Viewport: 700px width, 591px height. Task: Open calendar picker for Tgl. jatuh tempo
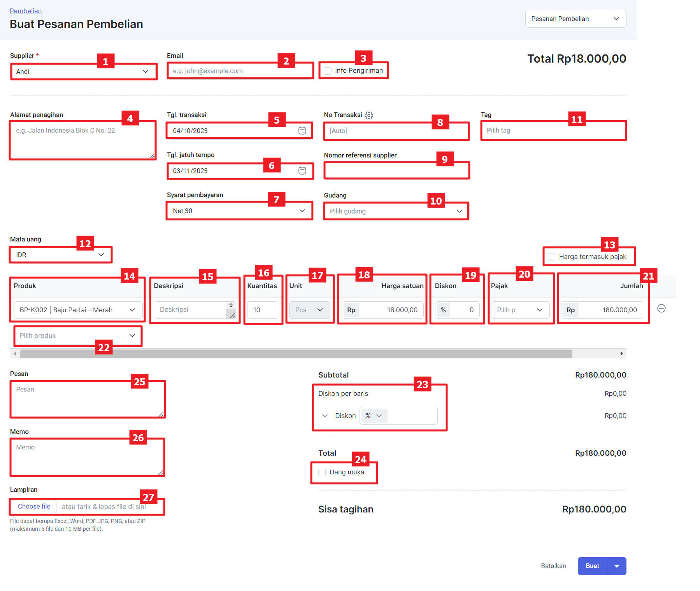click(x=302, y=171)
